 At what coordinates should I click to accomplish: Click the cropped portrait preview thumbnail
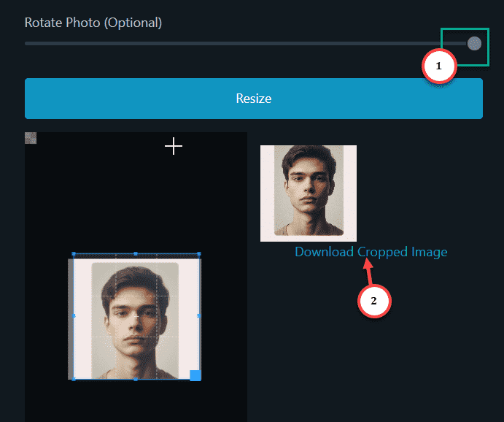(x=309, y=193)
